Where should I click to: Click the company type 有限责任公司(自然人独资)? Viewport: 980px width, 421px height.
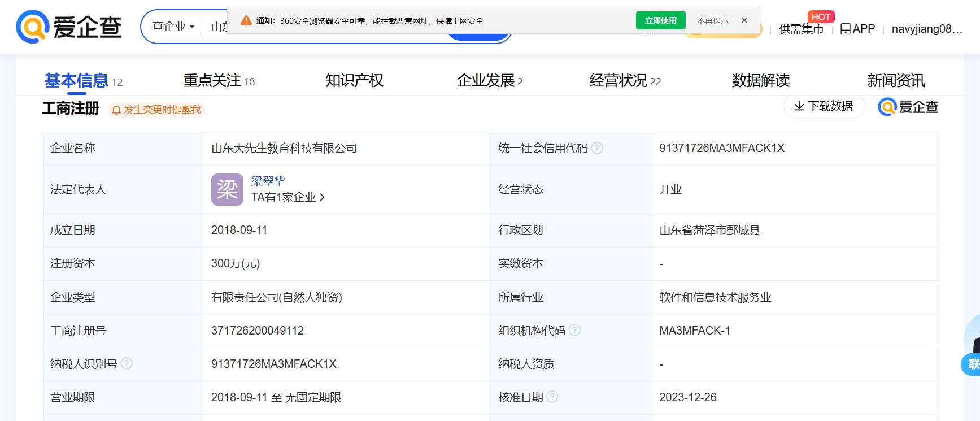(277, 297)
